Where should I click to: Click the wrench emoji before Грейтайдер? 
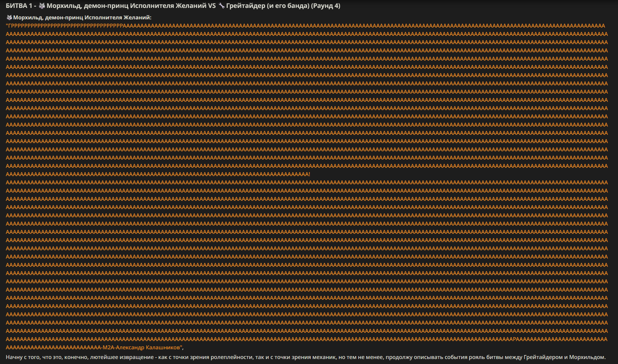222,6
